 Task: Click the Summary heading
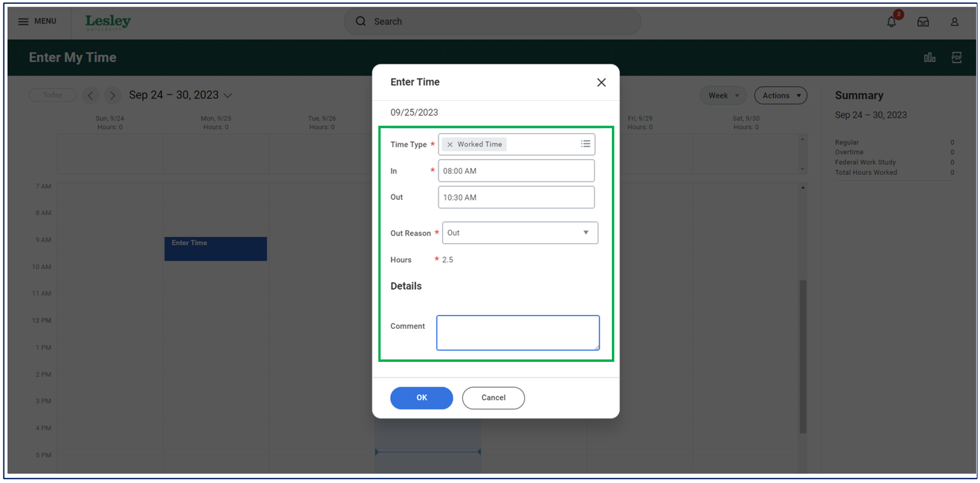859,96
